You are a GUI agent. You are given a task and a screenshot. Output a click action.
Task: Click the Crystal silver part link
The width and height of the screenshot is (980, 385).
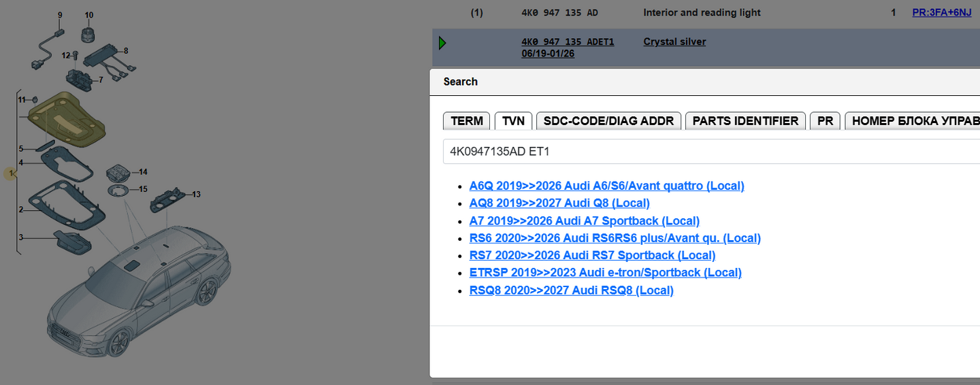(x=674, y=41)
